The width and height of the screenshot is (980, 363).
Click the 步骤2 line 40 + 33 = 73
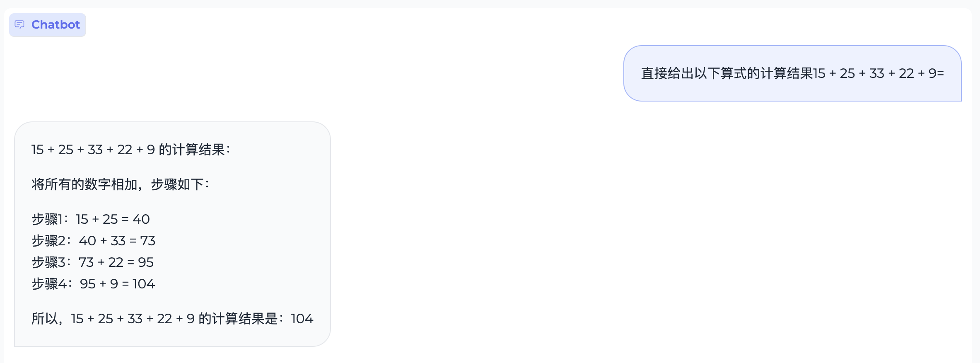coord(94,241)
